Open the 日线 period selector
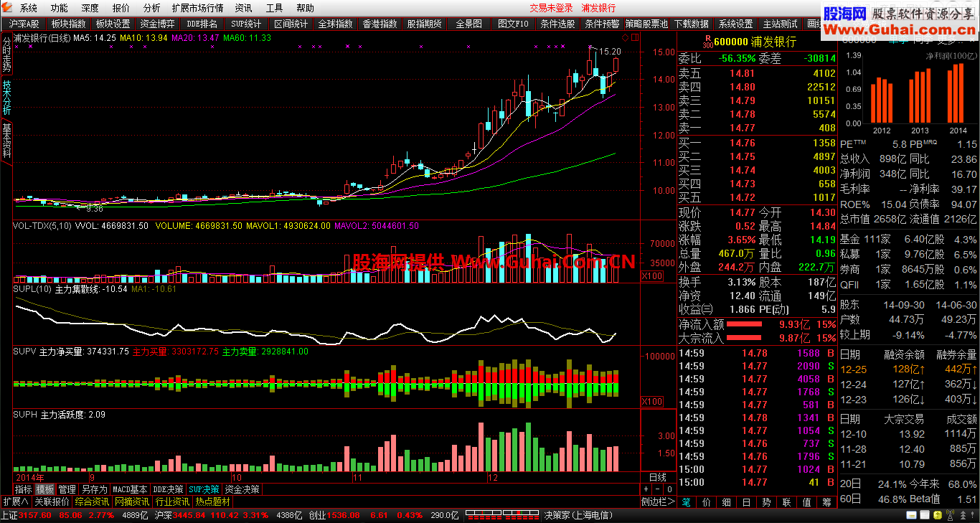The width and height of the screenshot is (980, 523). point(657,477)
